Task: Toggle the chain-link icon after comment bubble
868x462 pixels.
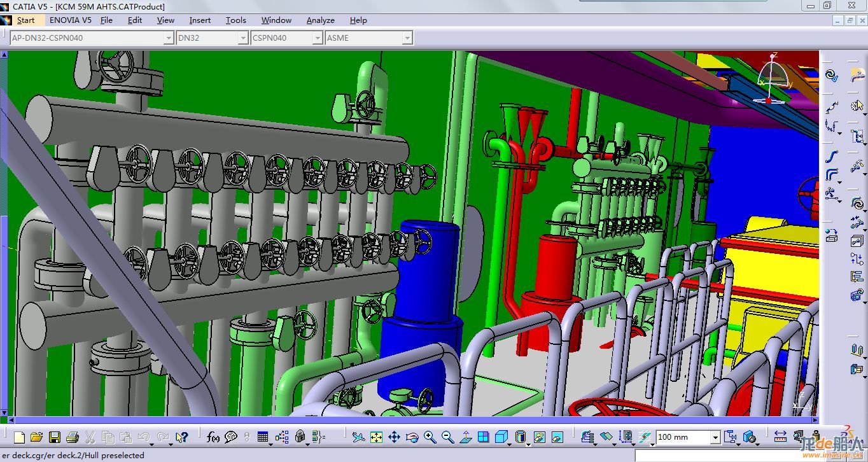Action: [247, 437]
